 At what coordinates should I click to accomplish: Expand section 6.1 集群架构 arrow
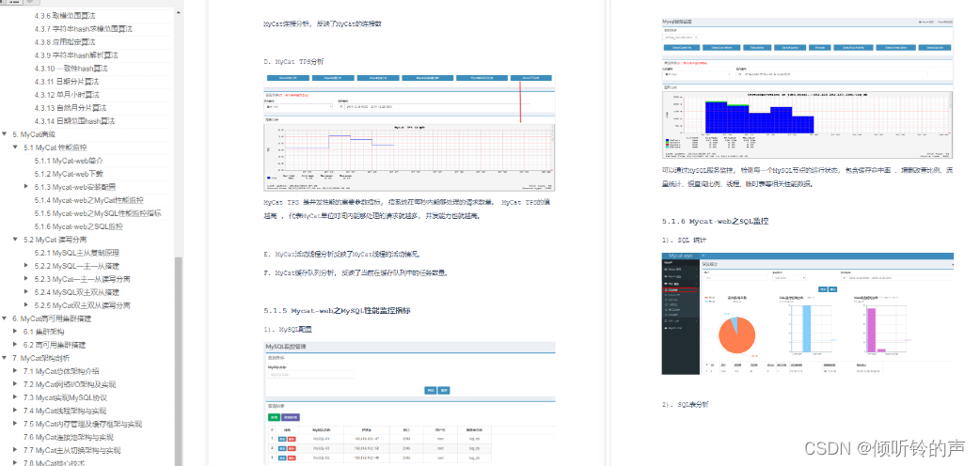tap(16, 332)
